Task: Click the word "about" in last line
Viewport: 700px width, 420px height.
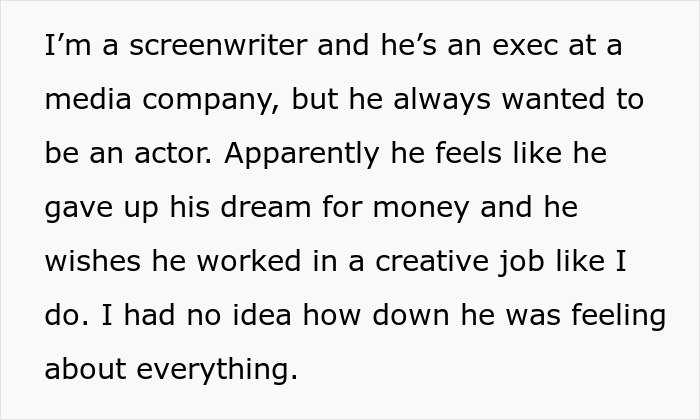Action: point(85,370)
